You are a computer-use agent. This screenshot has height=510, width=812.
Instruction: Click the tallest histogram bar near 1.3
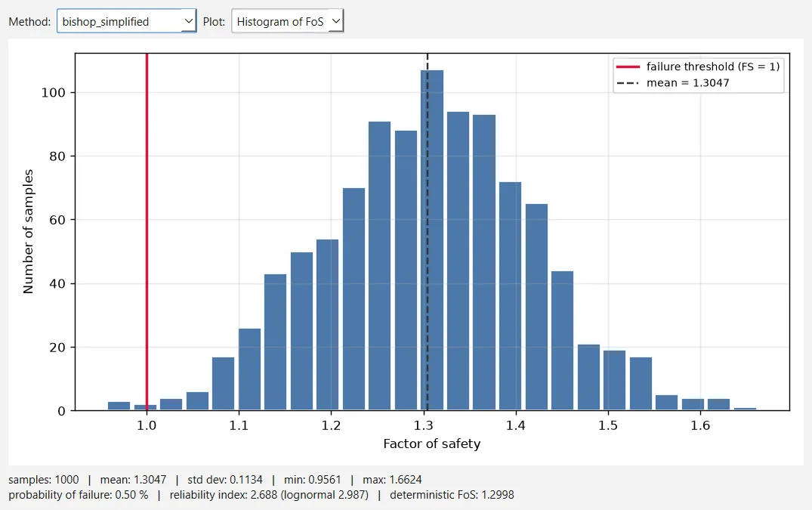click(x=432, y=240)
